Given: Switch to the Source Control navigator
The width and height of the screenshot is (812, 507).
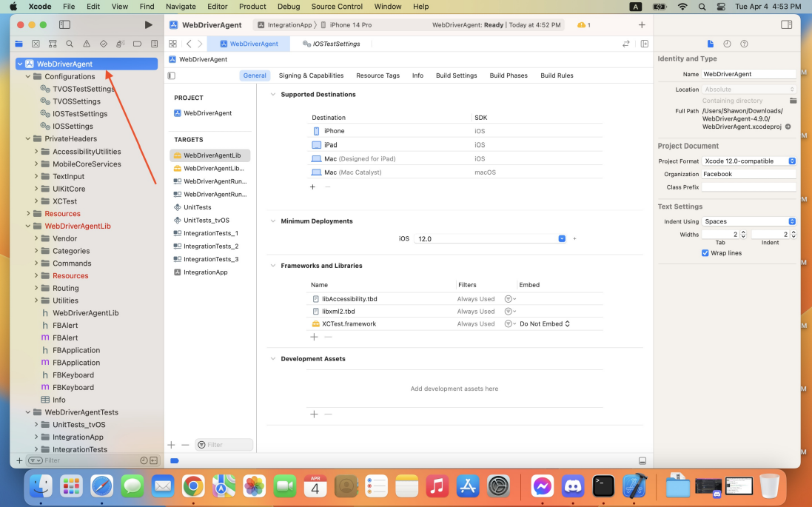Looking at the screenshot, I should [x=36, y=44].
